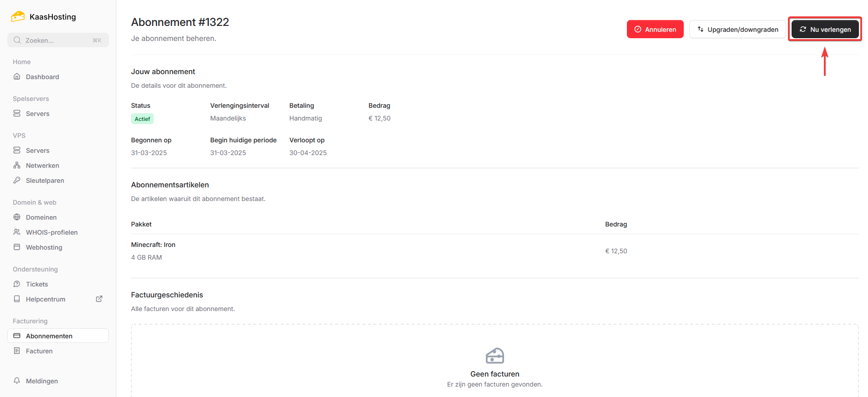Image resolution: width=868 pixels, height=397 pixels.
Task: Click the Tickets chat bubble icon
Action: (x=17, y=284)
